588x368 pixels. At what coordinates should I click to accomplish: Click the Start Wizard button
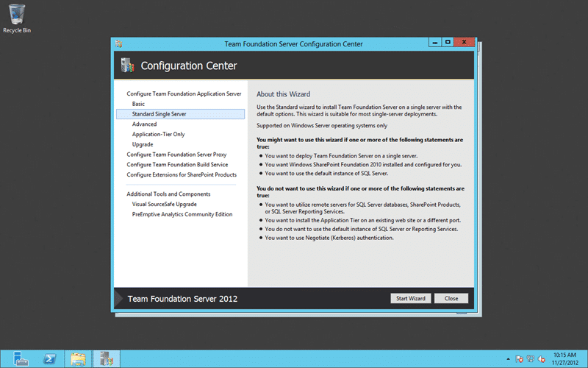point(411,299)
